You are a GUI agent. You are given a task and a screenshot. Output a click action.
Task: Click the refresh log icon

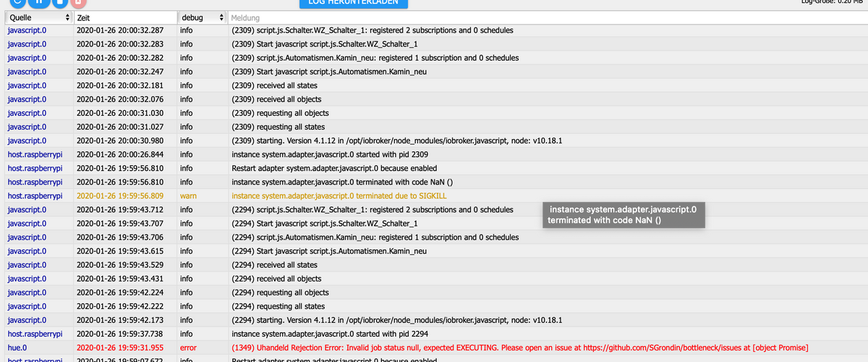17,2
